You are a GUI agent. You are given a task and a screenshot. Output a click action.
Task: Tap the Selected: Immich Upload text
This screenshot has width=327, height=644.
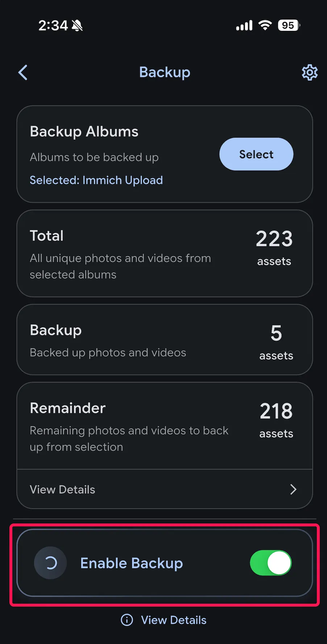pyautogui.click(x=96, y=180)
